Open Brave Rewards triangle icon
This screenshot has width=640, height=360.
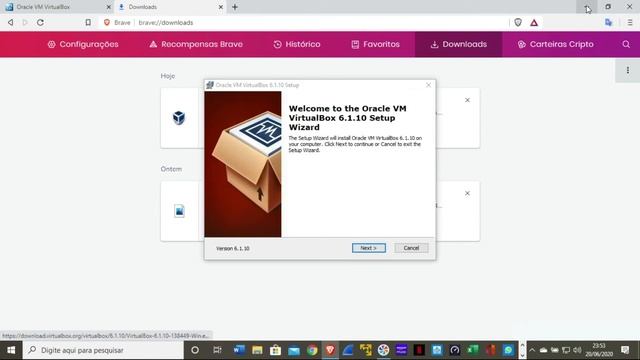(534, 23)
